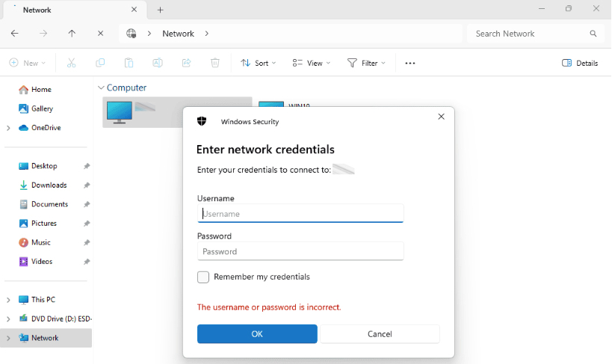The width and height of the screenshot is (612, 364).
Task: Go up one folder level
Action: click(72, 34)
